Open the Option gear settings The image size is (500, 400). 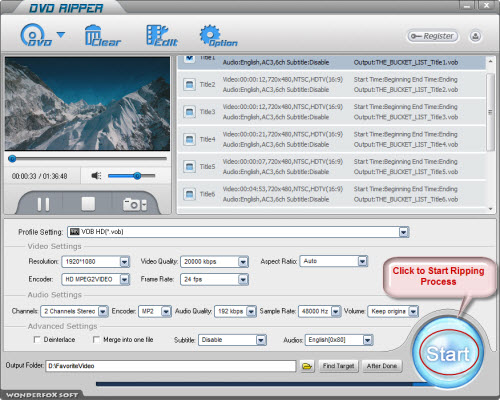(x=219, y=36)
